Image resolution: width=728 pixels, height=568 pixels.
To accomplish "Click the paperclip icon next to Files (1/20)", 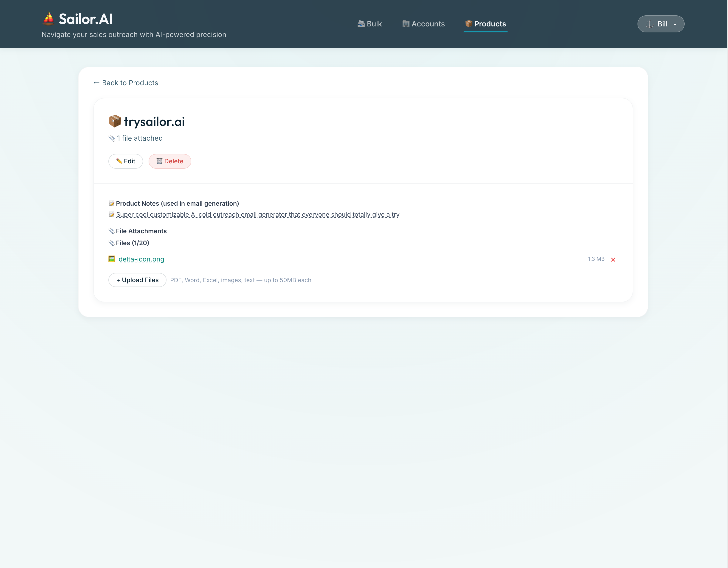I will [x=112, y=243].
